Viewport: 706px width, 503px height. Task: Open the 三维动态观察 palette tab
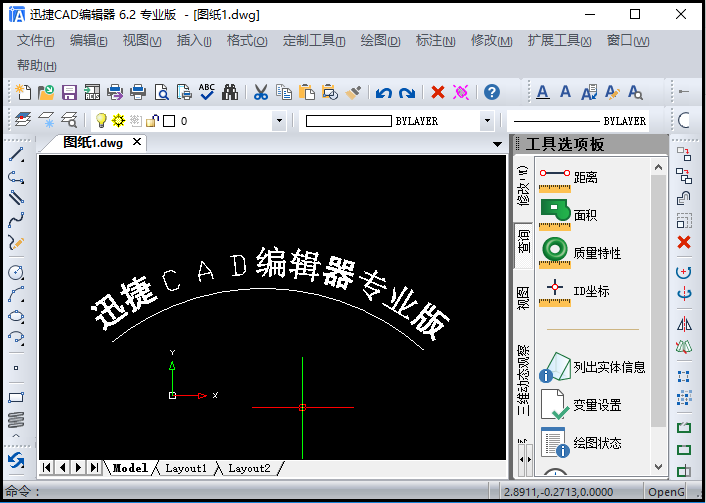[x=524, y=381]
